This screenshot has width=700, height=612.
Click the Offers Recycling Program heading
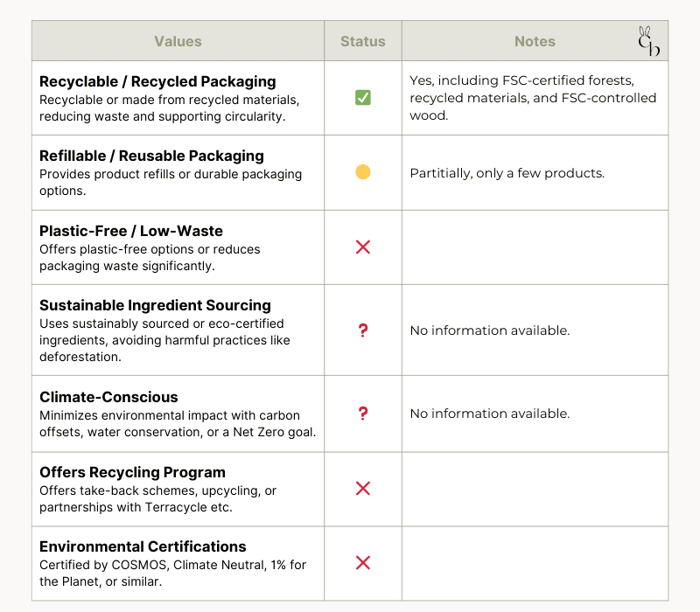coord(132,472)
